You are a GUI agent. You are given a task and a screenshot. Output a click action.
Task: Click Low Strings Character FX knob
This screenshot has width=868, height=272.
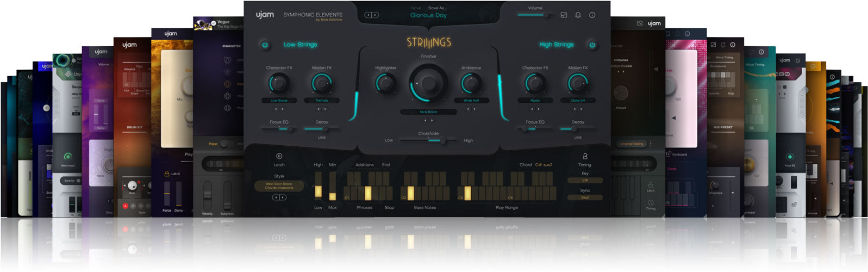point(279,84)
